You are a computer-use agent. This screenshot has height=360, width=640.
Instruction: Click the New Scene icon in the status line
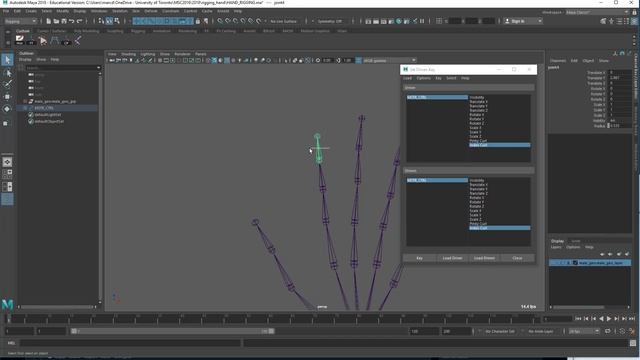click(x=49, y=21)
